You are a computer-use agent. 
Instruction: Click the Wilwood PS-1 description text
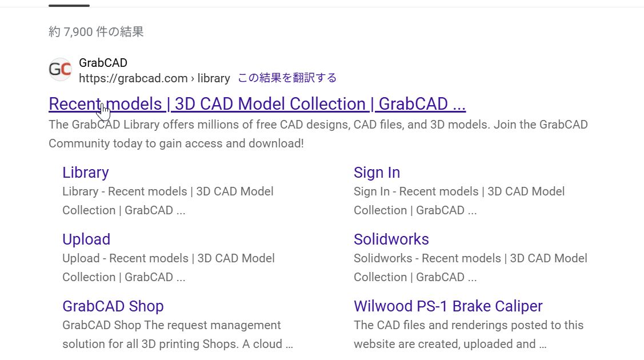[469, 334]
